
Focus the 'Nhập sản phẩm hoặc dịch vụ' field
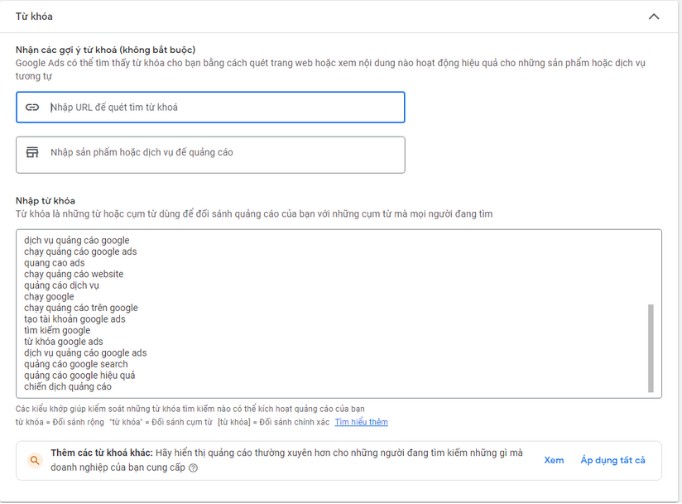tap(220, 153)
